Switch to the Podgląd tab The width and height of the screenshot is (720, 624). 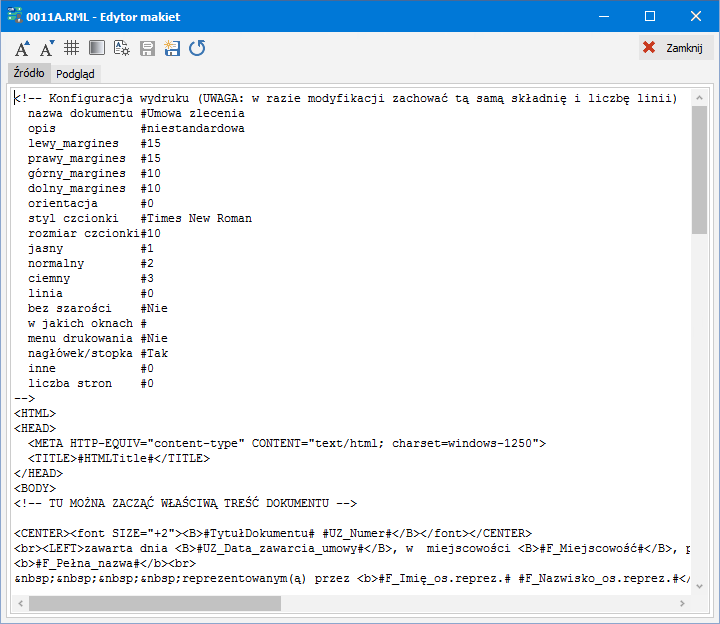[x=75, y=73]
